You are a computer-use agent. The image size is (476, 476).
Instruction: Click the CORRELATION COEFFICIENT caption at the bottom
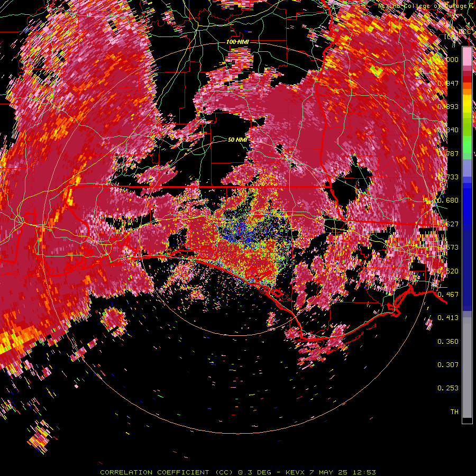[154, 472]
